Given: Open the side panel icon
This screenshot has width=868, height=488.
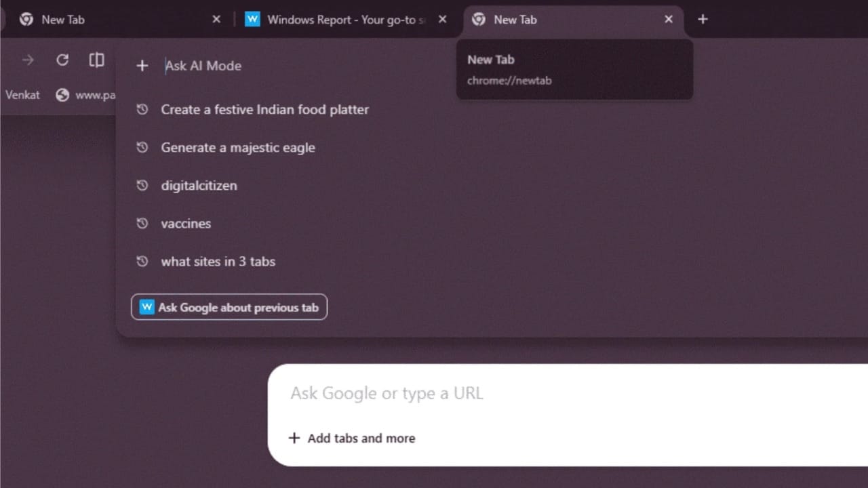Looking at the screenshot, I should [x=96, y=60].
